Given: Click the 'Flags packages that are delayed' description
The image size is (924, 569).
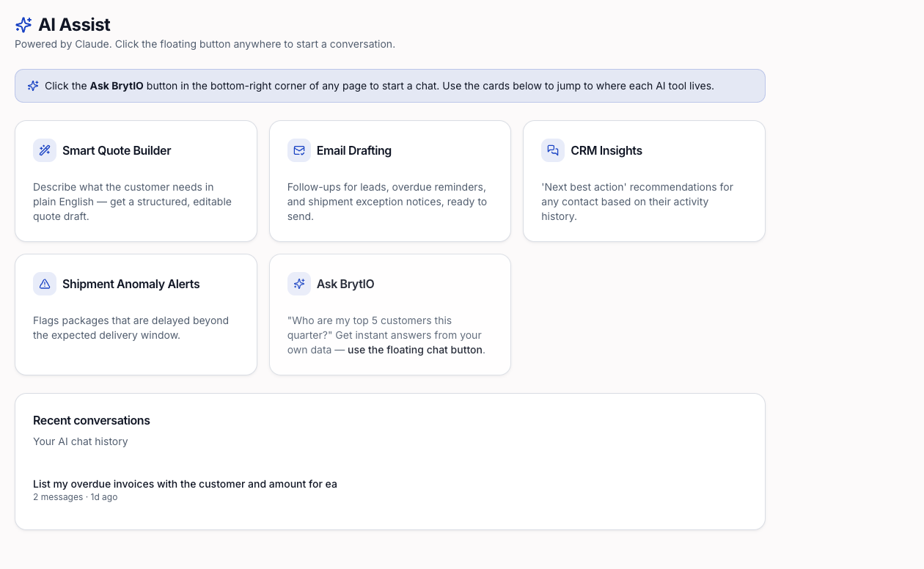Looking at the screenshot, I should pos(131,328).
